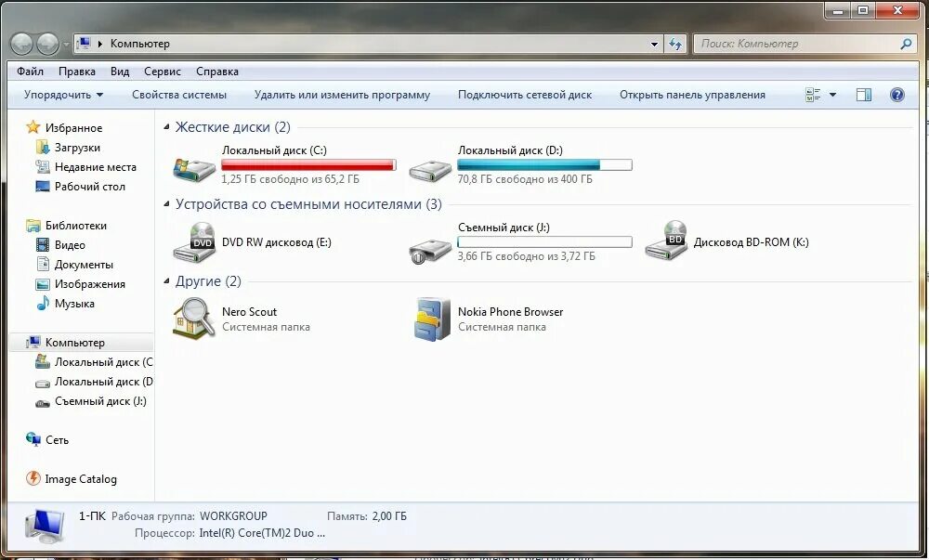
Task: Click the J: drive usage bar
Action: click(x=544, y=242)
